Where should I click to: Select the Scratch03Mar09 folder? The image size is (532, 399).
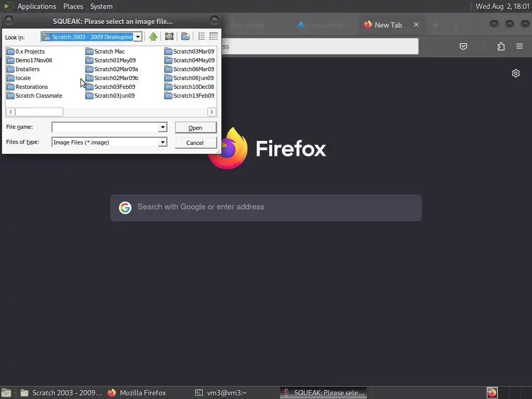(190, 51)
